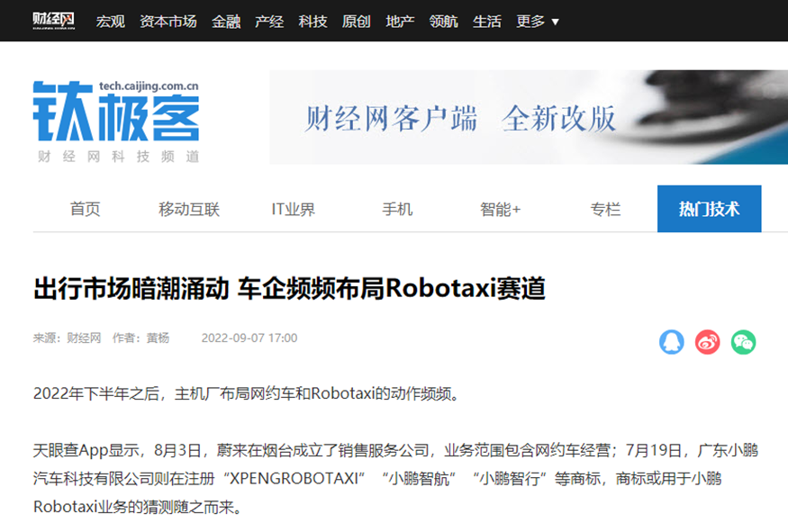This screenshot has width=788, height=532.
Task: Click the paragraph starting 2022年下半年之后
Action: coord(248,394)
